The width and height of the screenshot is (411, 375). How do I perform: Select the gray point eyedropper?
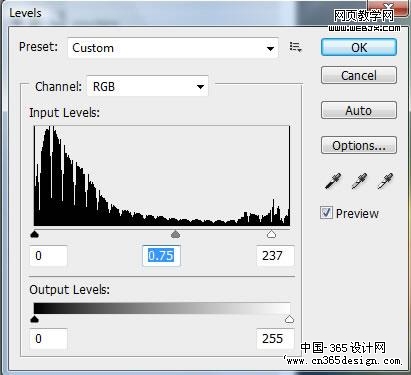(359, 181)
